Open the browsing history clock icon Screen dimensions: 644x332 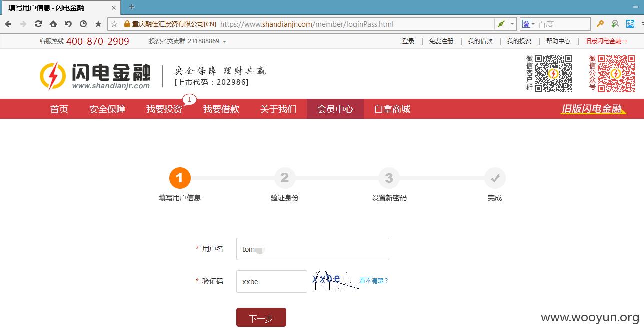tap(83, 24)
